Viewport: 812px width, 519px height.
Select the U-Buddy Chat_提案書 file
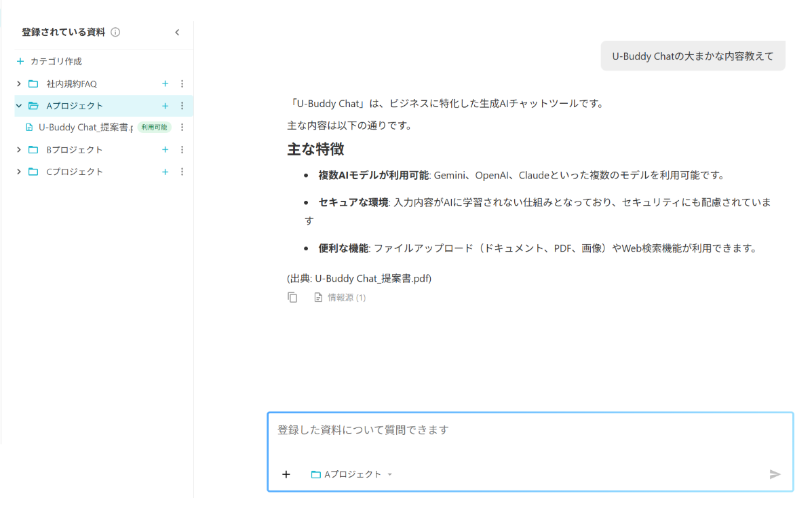pyautogui.click(x=85, y=128)
